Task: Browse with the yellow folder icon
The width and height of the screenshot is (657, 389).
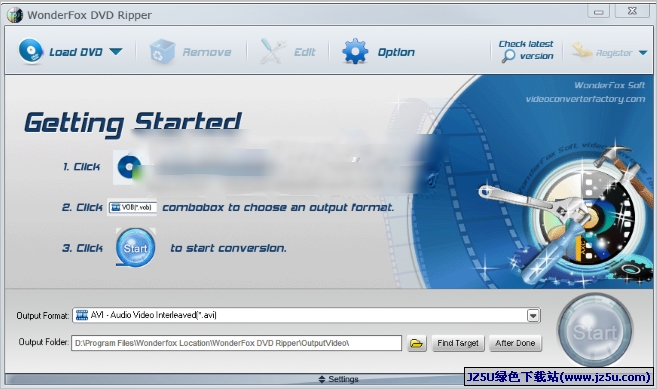Action: [416, 343]
